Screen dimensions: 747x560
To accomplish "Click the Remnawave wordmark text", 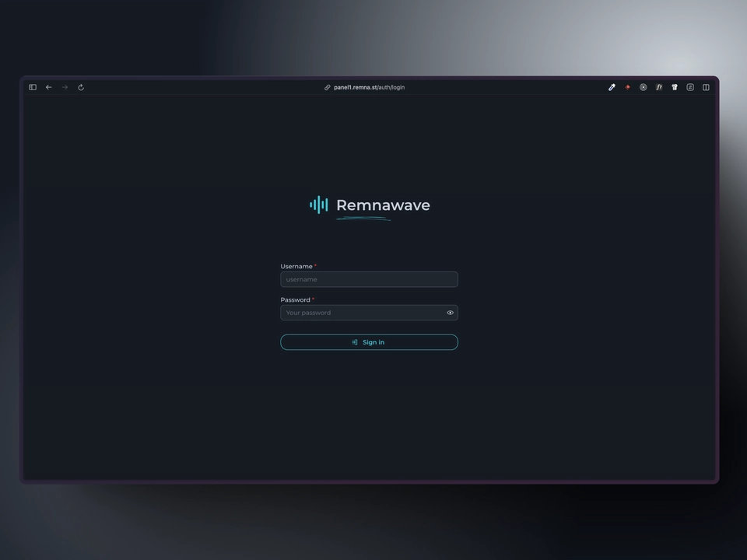I will [x=383, y=205].
